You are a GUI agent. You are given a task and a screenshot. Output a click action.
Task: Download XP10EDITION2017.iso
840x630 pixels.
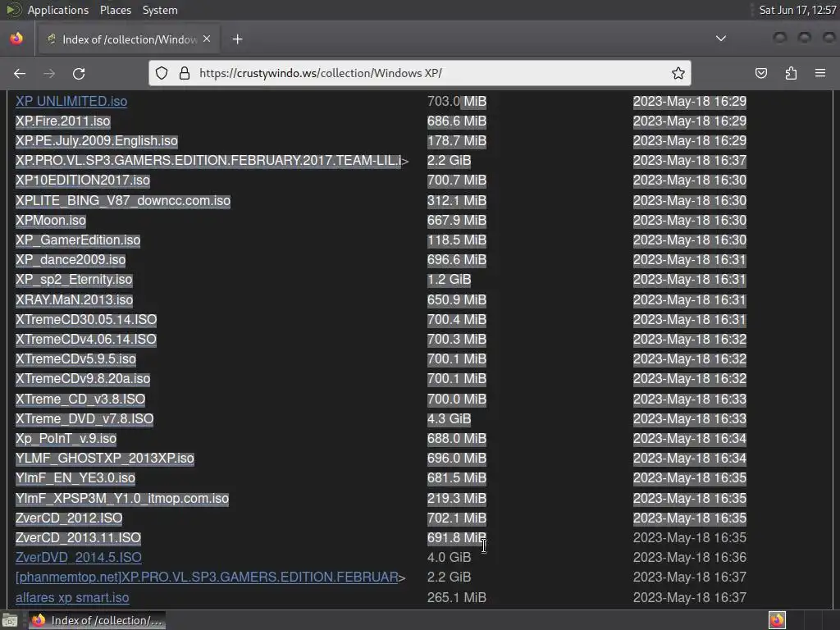[83, 180]
